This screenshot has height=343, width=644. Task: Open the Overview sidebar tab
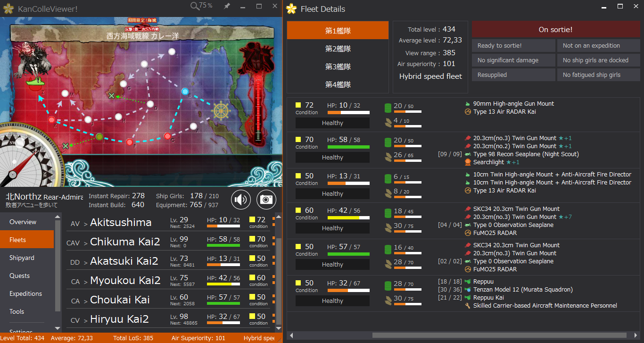27,222
